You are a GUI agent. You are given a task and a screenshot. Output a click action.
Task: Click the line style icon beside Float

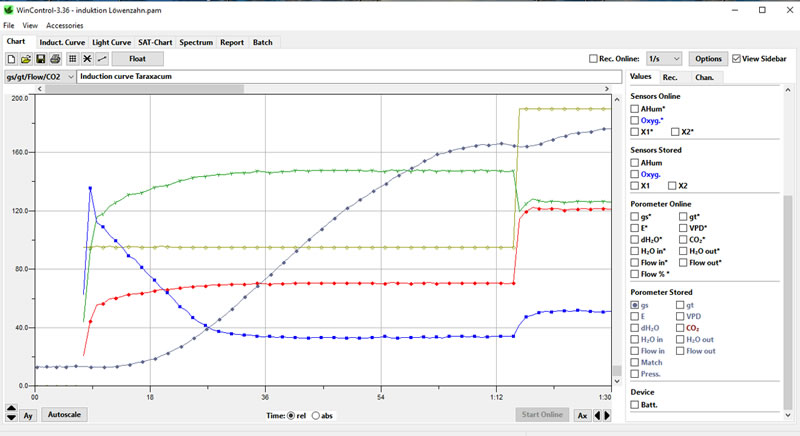click(x=102, y=59)
